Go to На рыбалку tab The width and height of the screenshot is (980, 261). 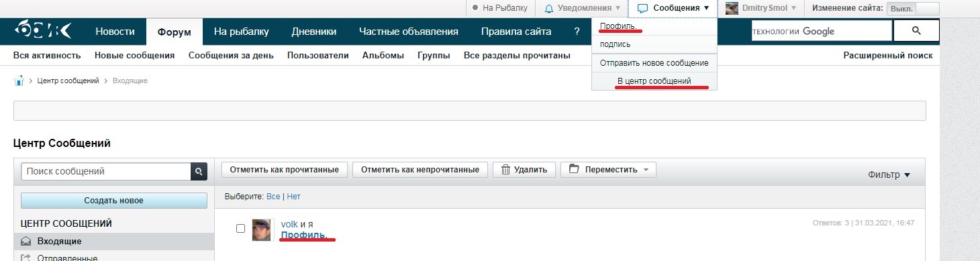pyautogui.click(x=241, y=32)
